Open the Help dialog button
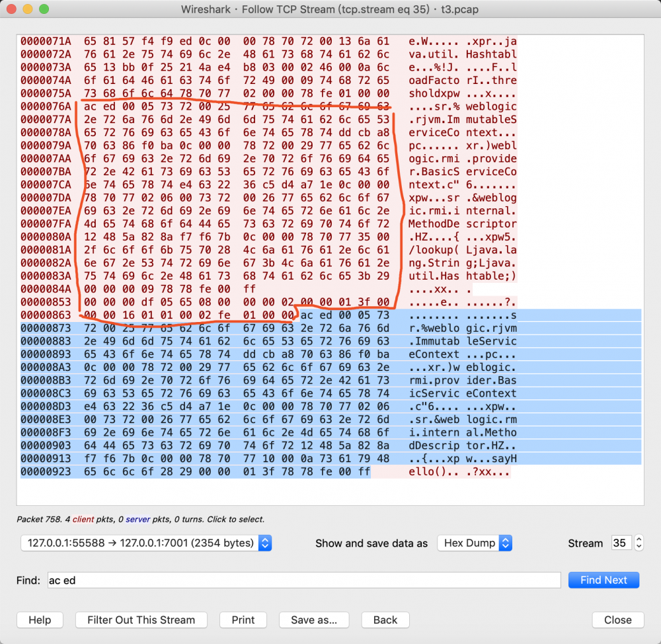 pos(40,620)
